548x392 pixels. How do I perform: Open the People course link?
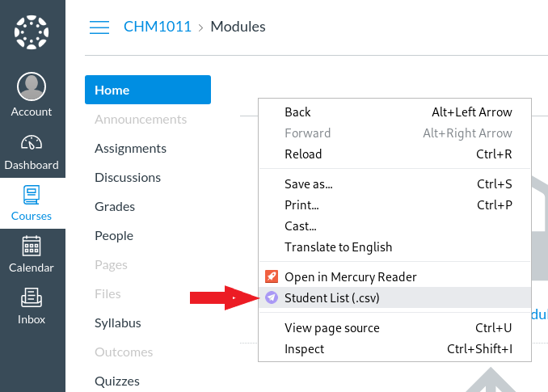[113, 235]
